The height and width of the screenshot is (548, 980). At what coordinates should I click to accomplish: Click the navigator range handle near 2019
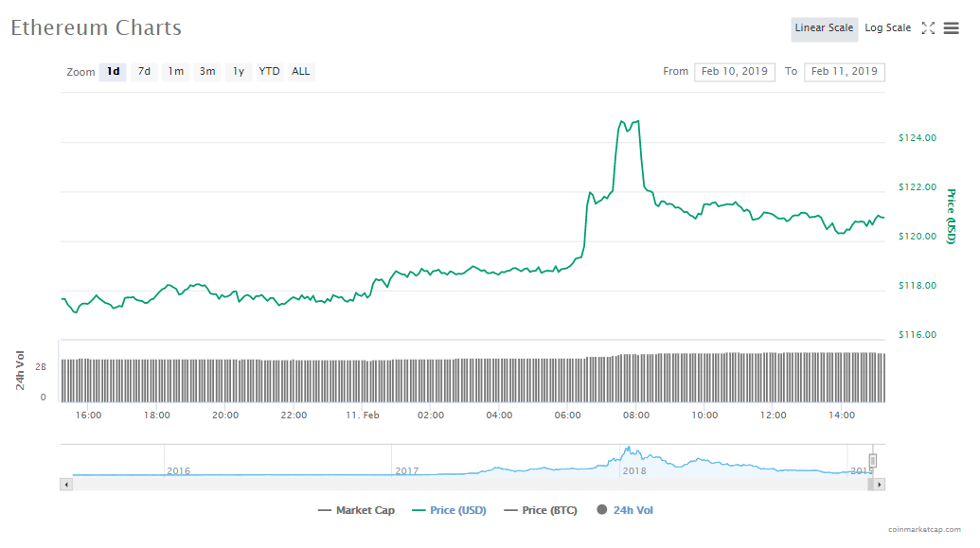pyautogui.click(x=873, y=461)
